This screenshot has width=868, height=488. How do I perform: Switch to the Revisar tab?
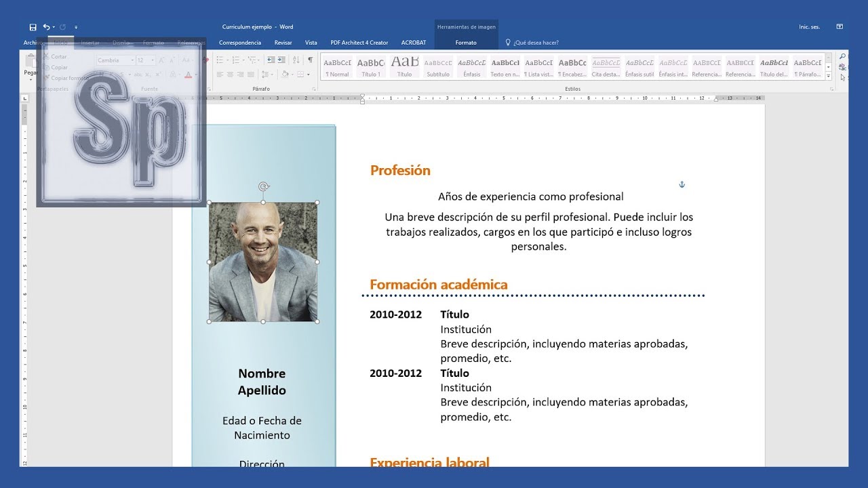283,42
